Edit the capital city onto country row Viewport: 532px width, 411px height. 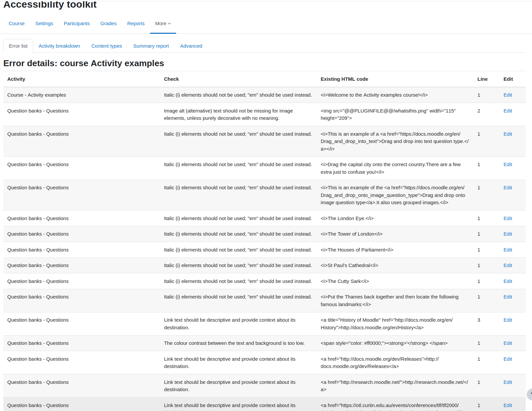[508, 164]
